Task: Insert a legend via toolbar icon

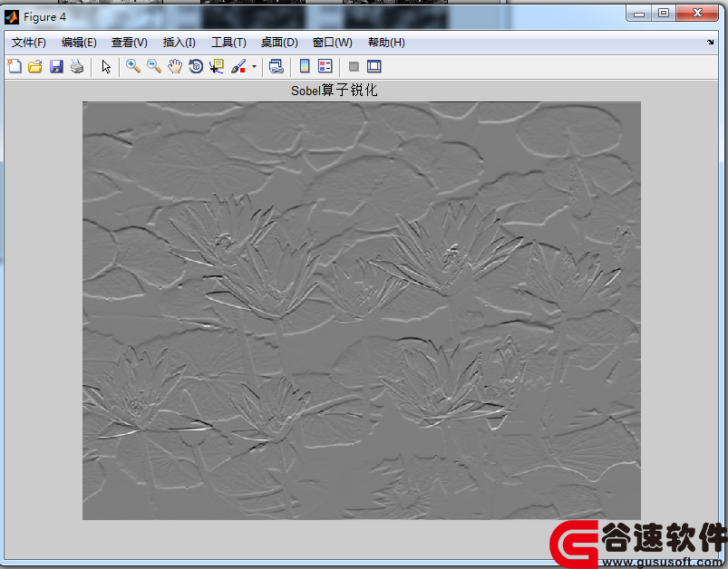Action: click(325, 66)
